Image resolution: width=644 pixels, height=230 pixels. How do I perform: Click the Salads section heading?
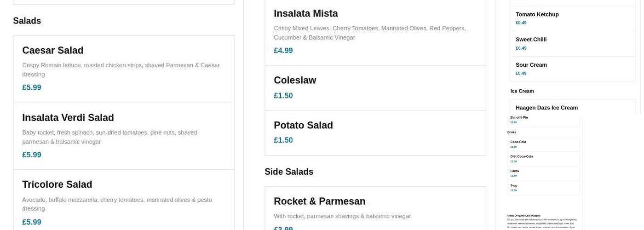coord(27,21)
